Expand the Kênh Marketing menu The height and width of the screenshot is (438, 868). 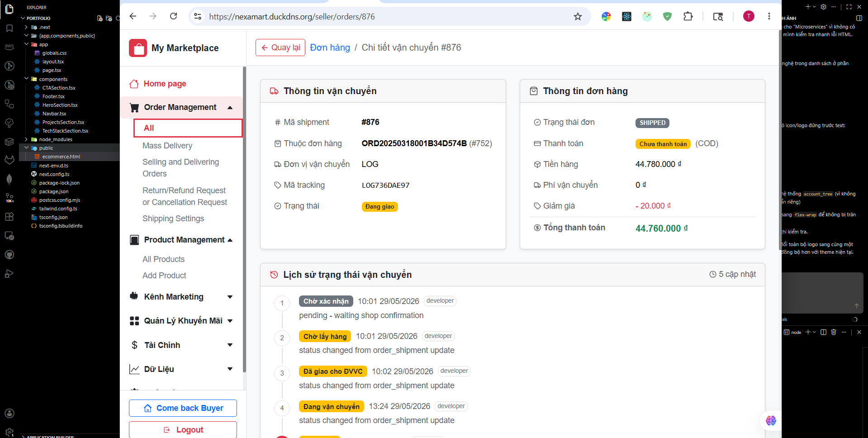[230, 297]
